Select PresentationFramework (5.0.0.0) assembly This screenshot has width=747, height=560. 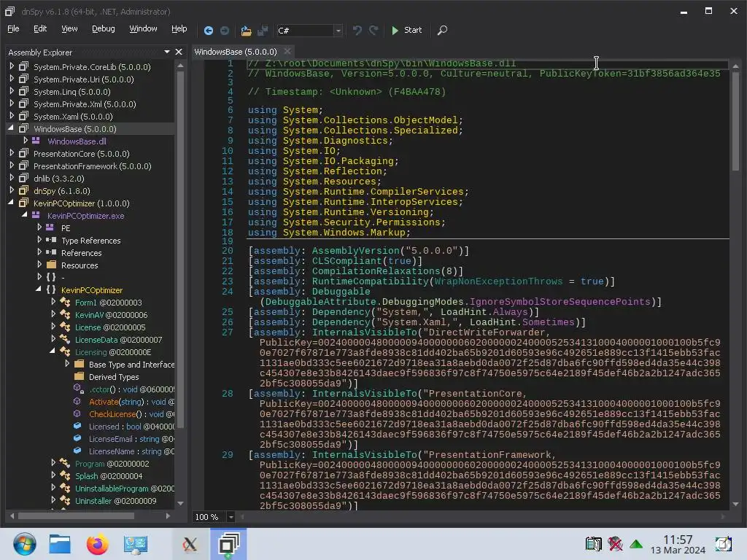(93, 166)
